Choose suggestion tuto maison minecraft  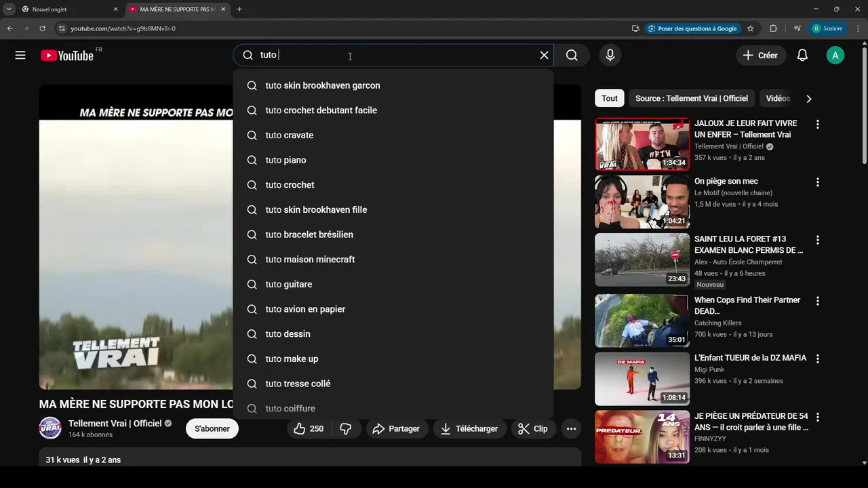(393, 260)
